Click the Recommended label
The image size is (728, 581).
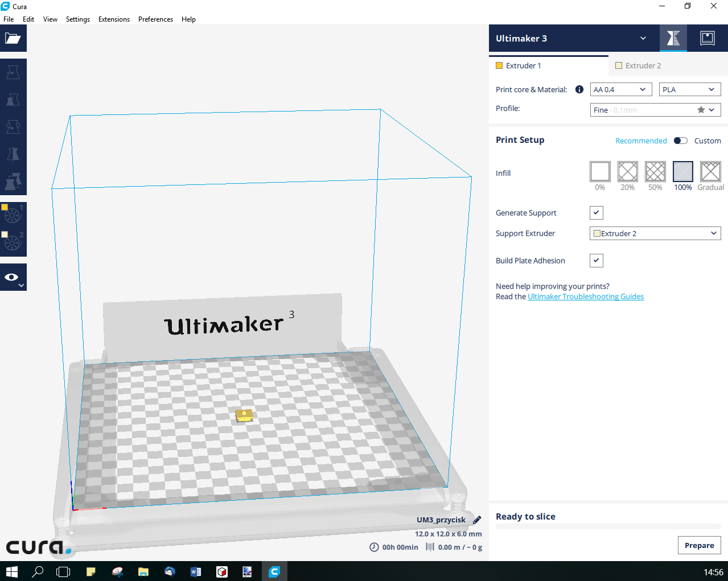tap(641, 141)
